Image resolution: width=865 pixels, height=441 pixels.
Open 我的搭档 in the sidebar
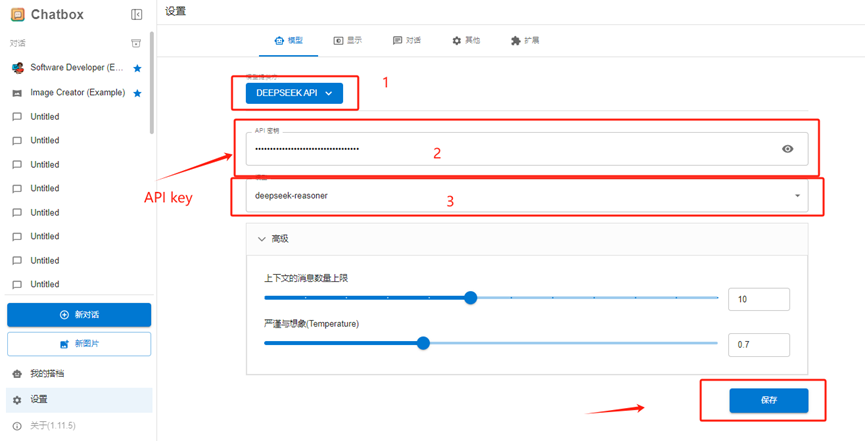tap(79, 374)
